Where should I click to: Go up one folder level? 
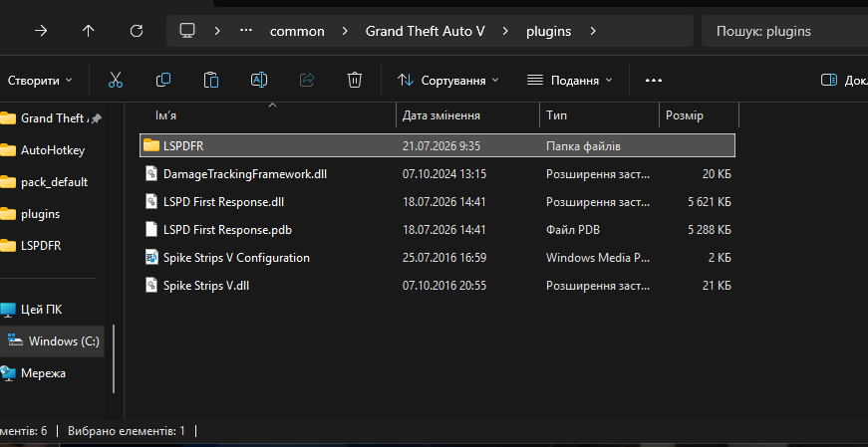tap(89, 31)
